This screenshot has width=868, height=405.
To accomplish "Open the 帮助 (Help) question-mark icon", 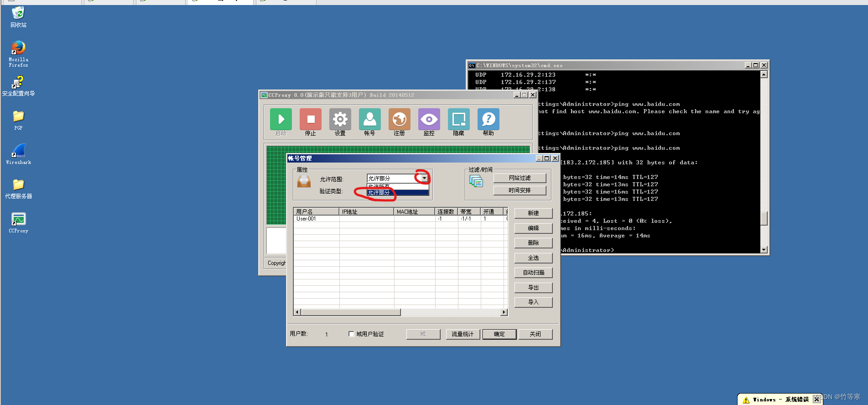I will tap(489, 120).
